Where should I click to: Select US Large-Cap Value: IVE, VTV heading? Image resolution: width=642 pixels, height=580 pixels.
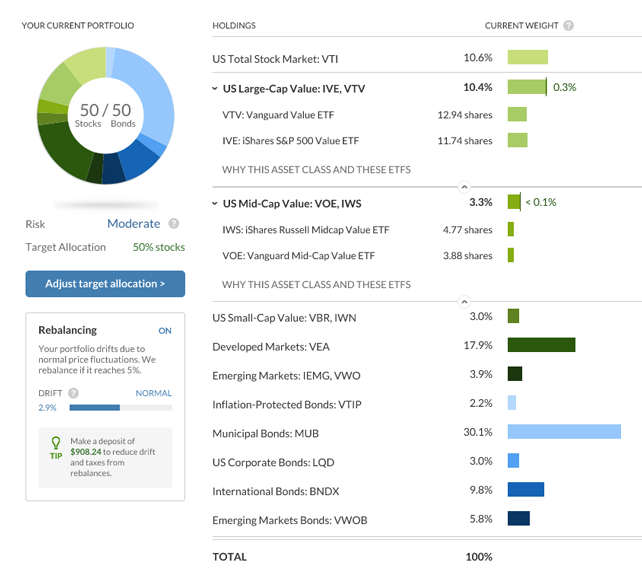point(294,88)
